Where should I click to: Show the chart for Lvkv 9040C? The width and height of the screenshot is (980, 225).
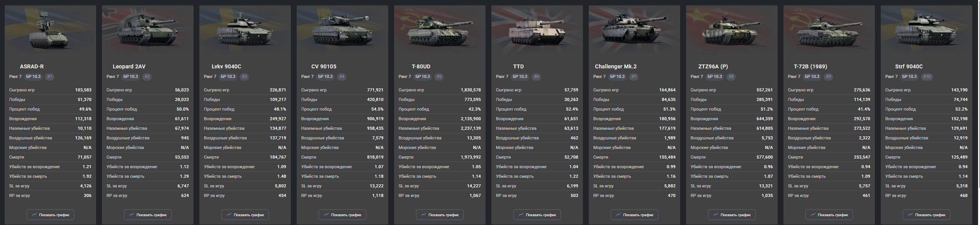click(245, 215)
